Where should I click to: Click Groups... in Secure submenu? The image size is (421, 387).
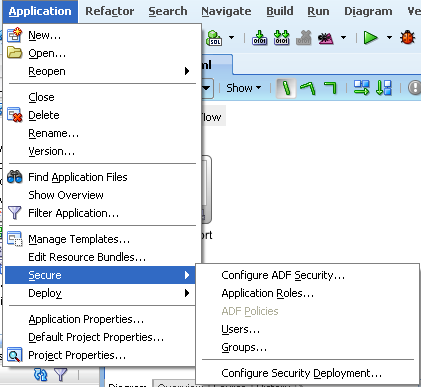[x=307, y=347]
